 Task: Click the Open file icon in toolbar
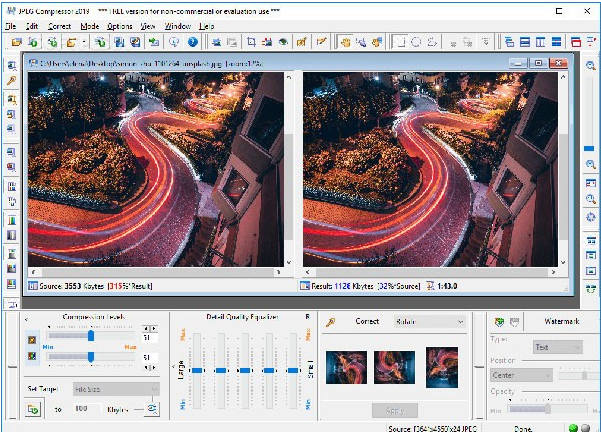pyautogui.click(x=16, y=42)
